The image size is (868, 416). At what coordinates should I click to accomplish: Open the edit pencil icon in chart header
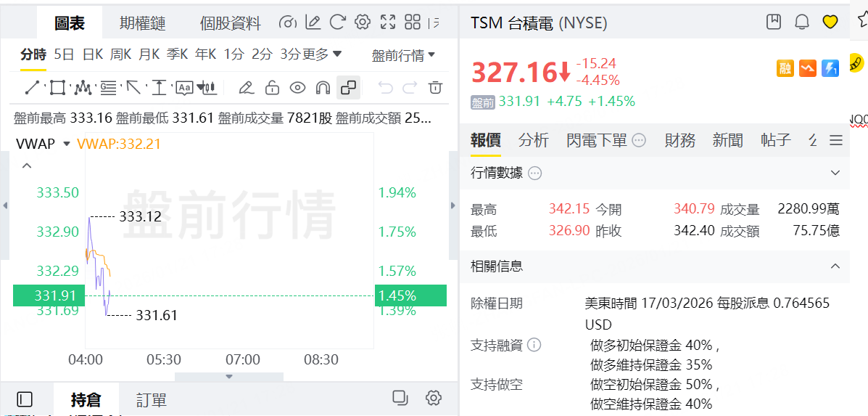(313, 23)
